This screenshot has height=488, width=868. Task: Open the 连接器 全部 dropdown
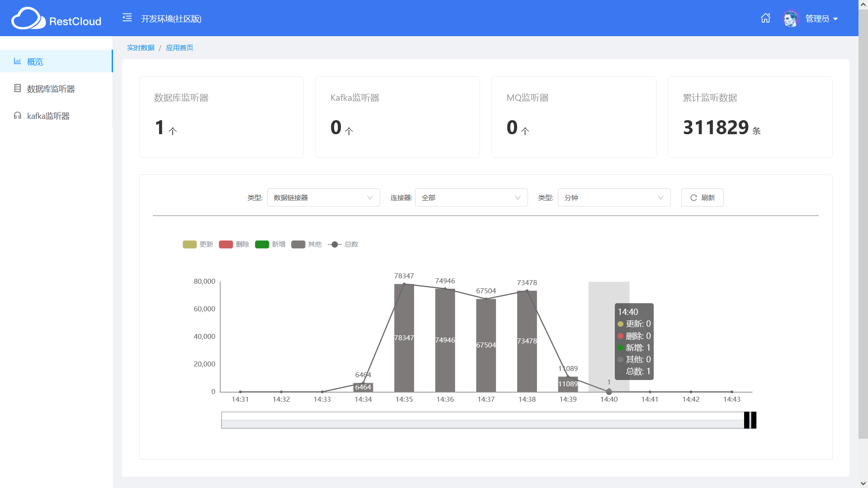(x=471, y=198)
